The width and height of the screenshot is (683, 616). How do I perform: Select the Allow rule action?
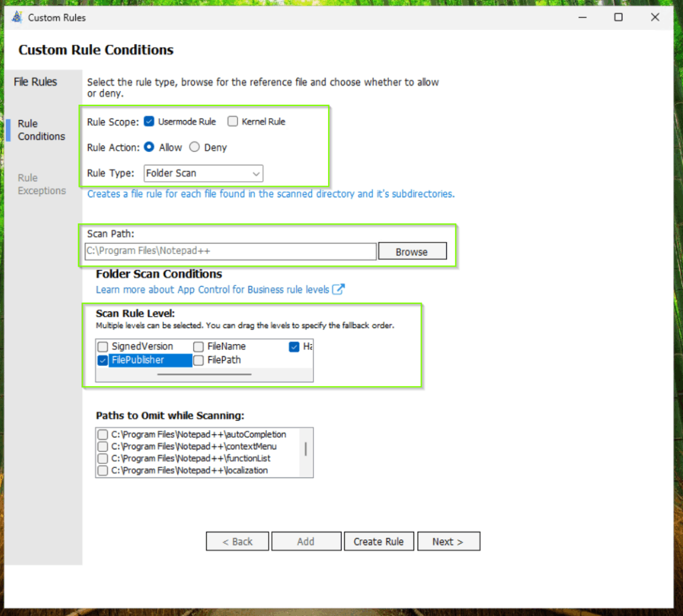[149, 147]
